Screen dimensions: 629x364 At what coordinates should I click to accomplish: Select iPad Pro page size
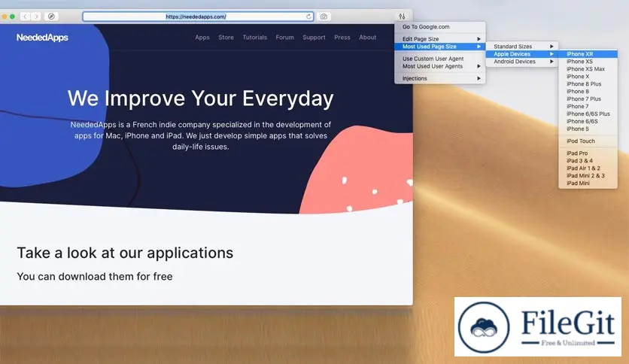[x=588, y=153]
